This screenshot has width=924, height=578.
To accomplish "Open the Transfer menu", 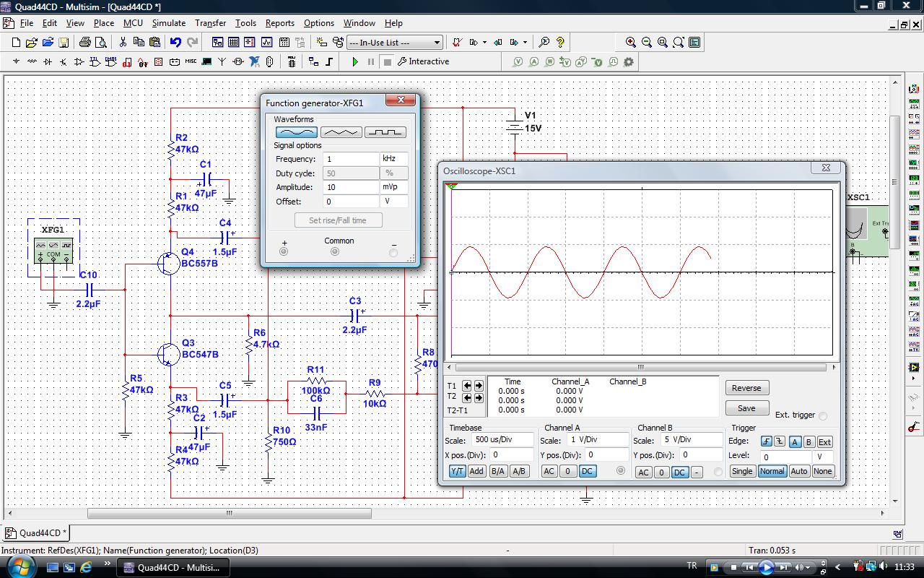I will [x=210, y=23].
